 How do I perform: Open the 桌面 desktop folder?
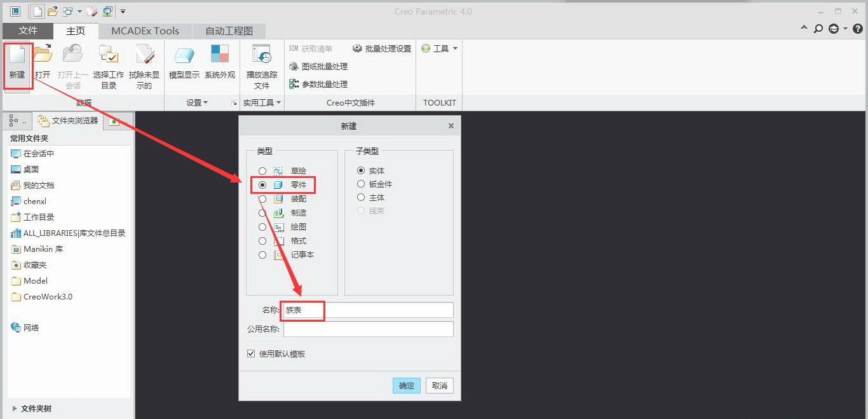25,169
